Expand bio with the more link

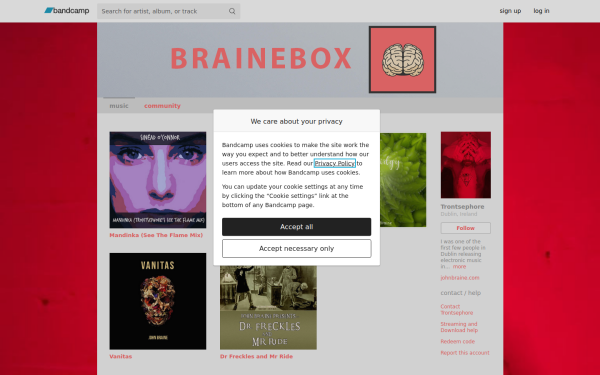tap(459, 267)
